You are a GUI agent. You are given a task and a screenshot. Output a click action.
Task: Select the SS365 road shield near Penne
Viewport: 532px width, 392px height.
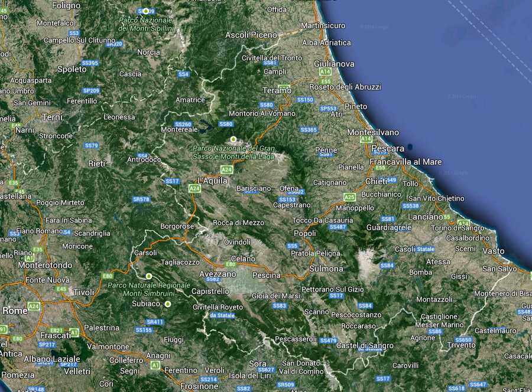[309, 130]
